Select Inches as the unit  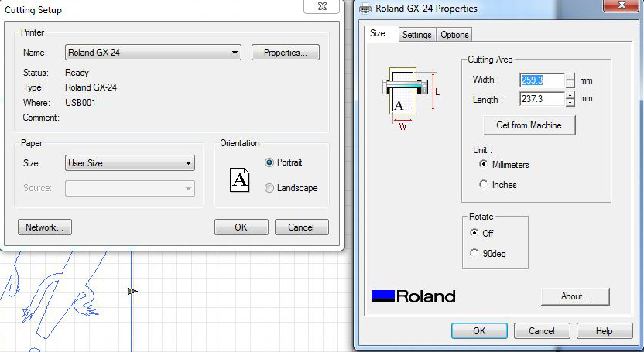click(498, 185)
